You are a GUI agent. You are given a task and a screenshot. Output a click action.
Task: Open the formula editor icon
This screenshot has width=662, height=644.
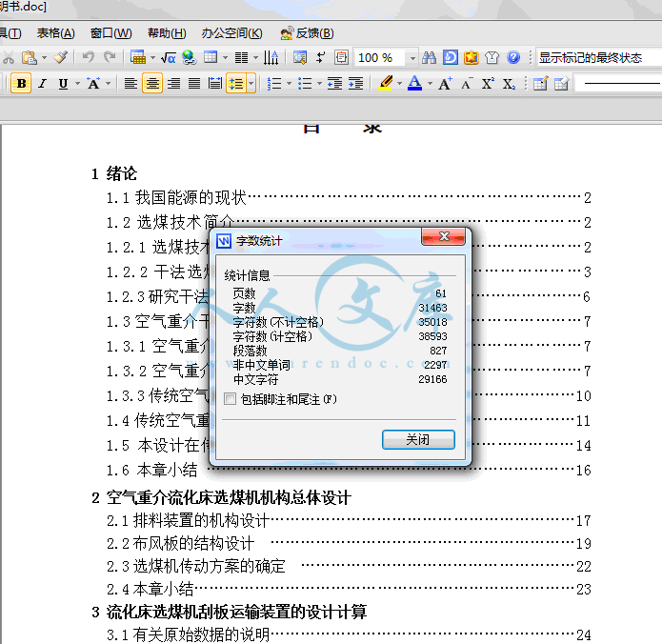click(x=169, y=57)
